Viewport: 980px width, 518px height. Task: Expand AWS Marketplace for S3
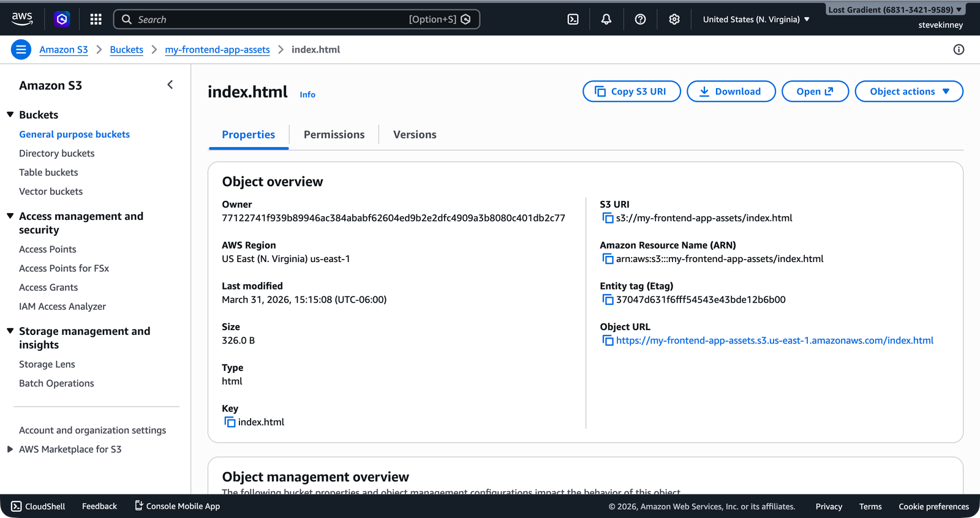pyautogui.click(x=10, y=449)
